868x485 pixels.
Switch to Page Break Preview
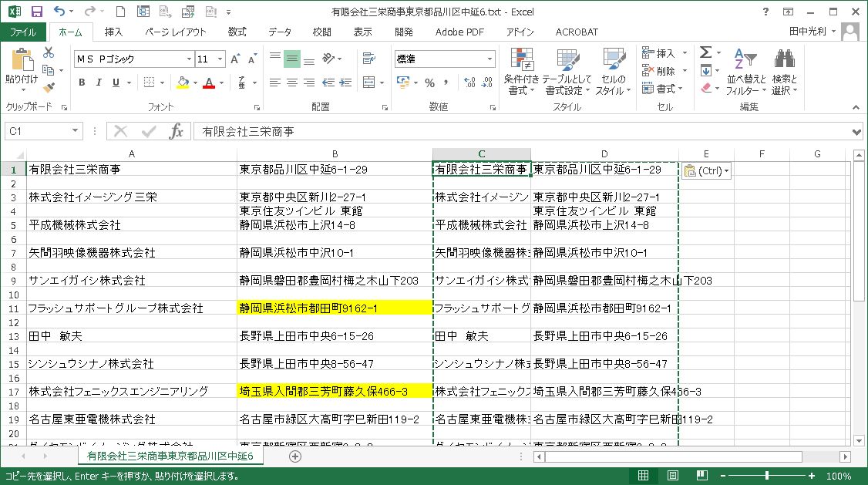(x=702, y=476)
